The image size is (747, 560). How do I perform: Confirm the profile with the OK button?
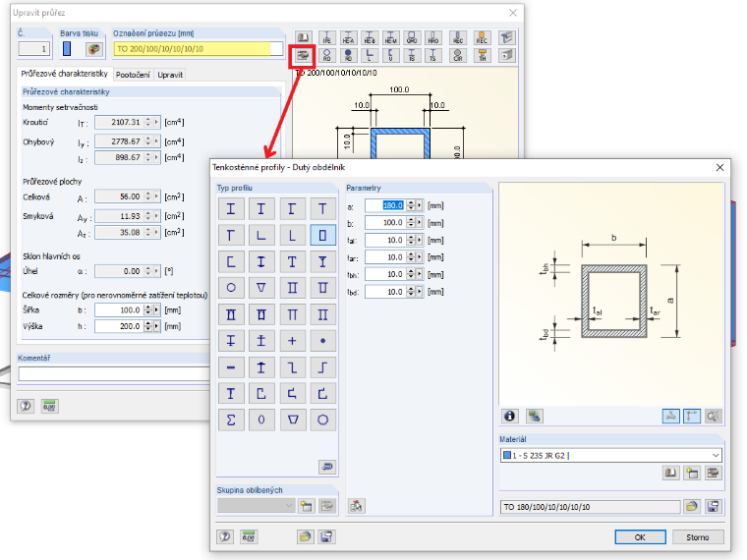pyautogui.click(x=640, y=536)
